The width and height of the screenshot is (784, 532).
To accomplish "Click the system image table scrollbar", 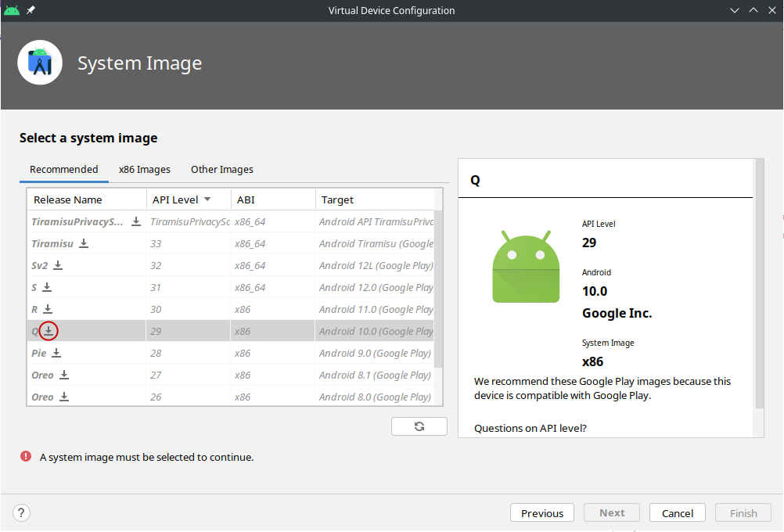I will 438,289.
